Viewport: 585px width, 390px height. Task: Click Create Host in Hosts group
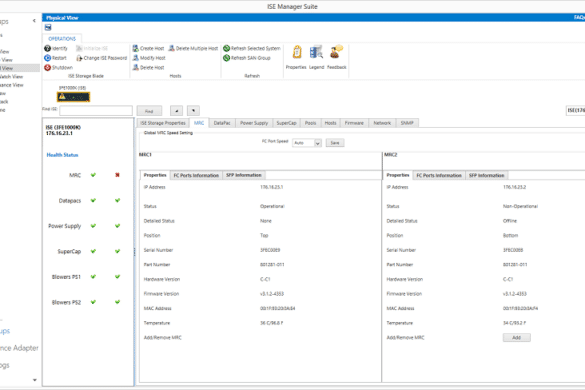pos(148,48)
